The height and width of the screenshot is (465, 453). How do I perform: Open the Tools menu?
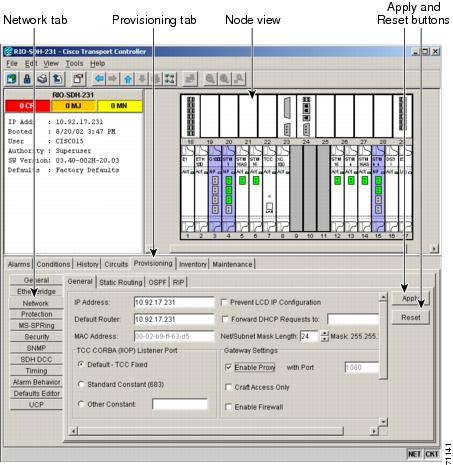click(74, 63)
